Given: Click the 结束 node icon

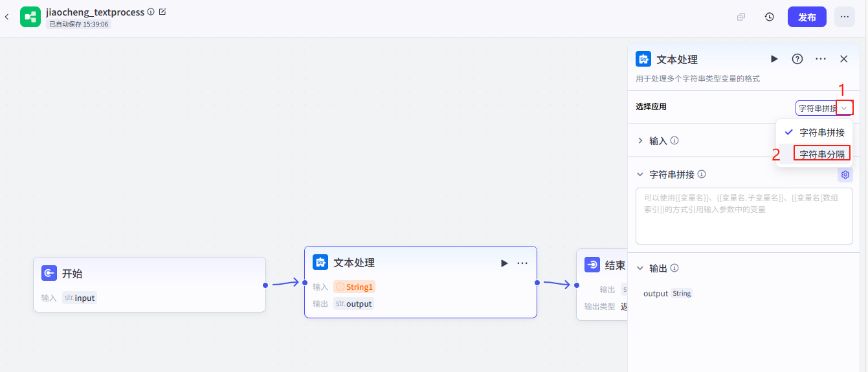Looking at the screenshot, I should (592, 265).
